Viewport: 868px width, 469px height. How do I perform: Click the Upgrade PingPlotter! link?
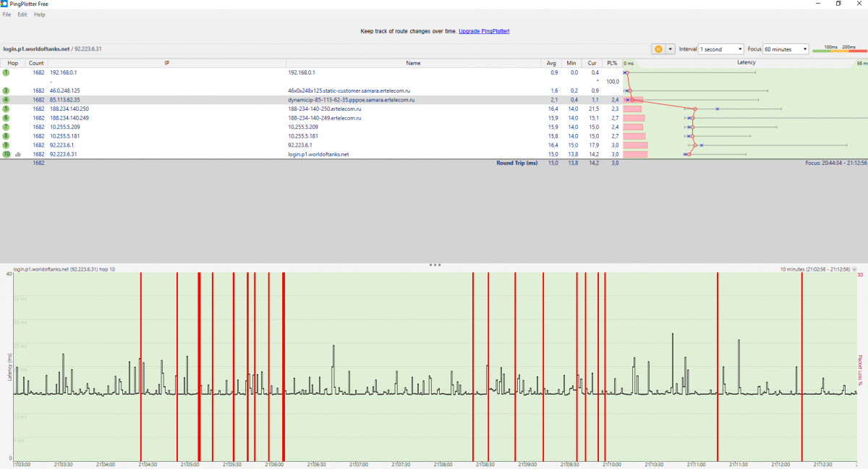[x=484, y=32]
